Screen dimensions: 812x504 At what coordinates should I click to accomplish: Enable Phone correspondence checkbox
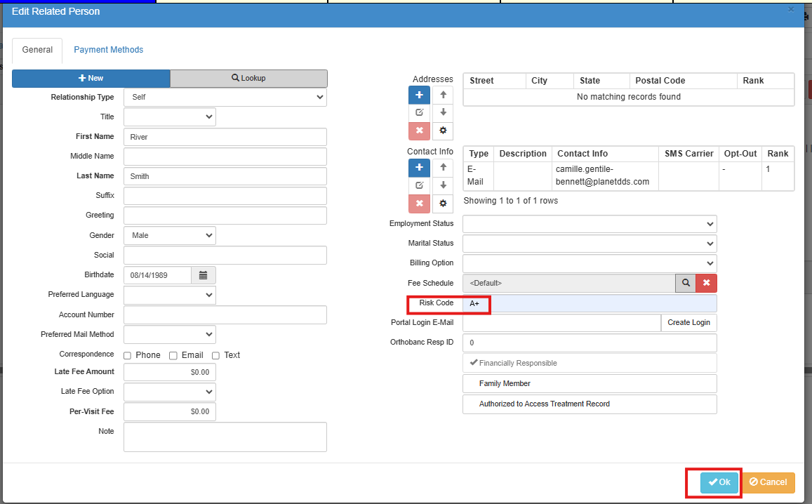[128, 355]
